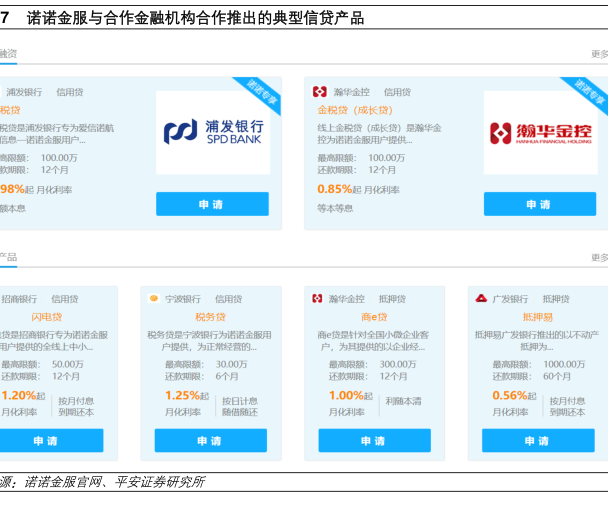This screenshot has width=608, height=520.
Task: Switch to the 产品 section tab
Action: 8,257
